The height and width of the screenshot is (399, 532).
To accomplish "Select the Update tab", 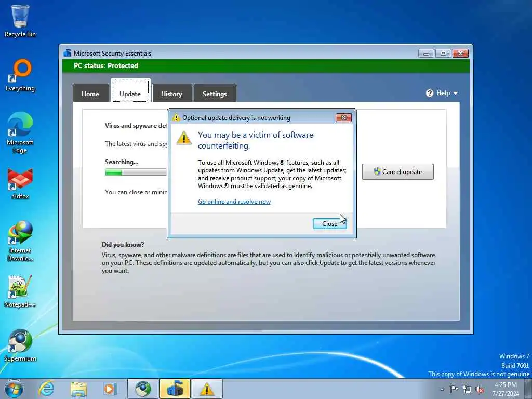I will [x=130, y=90].
